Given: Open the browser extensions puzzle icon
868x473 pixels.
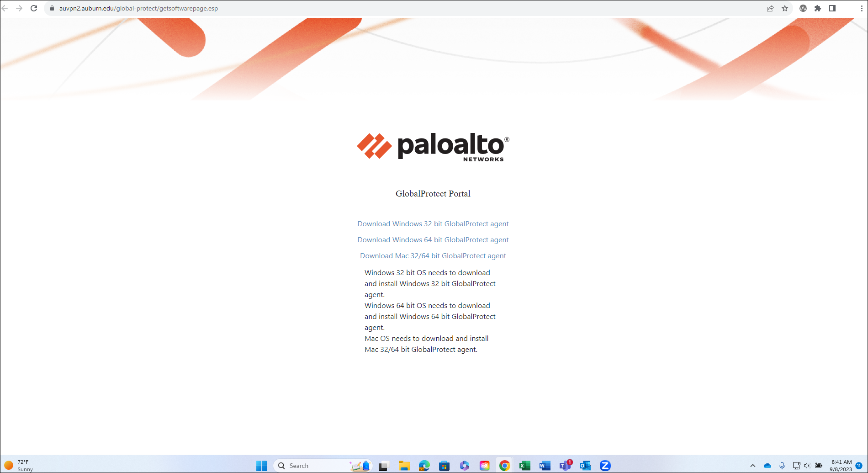Looking at the screenshot, I should pos(818,8).
